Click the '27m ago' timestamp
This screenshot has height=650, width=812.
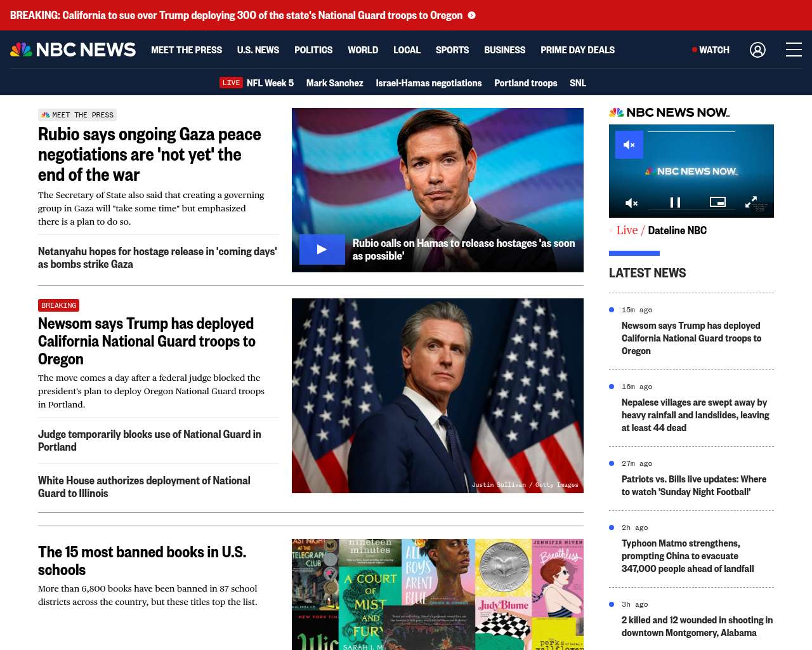tap(637, 463)
